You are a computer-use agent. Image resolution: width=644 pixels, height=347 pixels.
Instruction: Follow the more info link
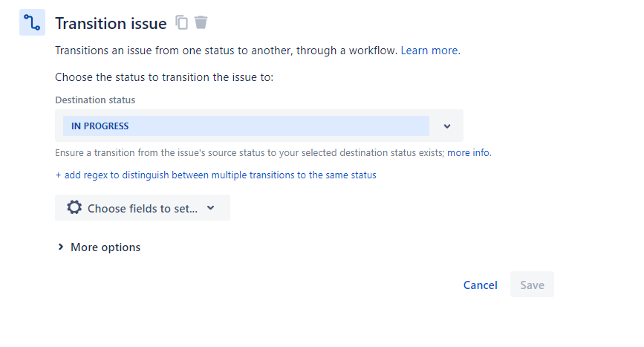[469, 153]
